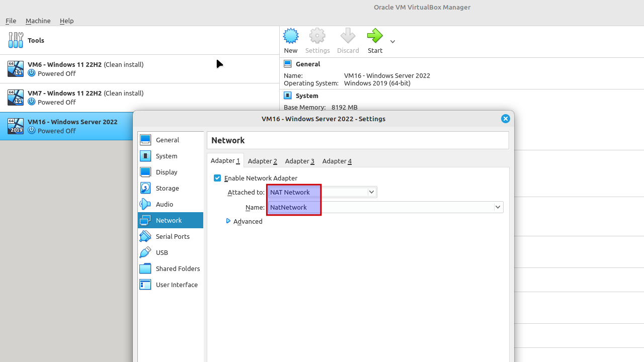This screenshot has width=644, height=362.
Task: Open the File menu
Action: pyautogui.click(x=11, y=21)
